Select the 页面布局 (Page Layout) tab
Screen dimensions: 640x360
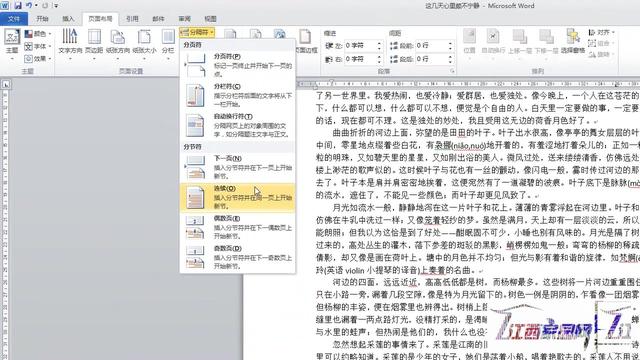click(100, 19)
